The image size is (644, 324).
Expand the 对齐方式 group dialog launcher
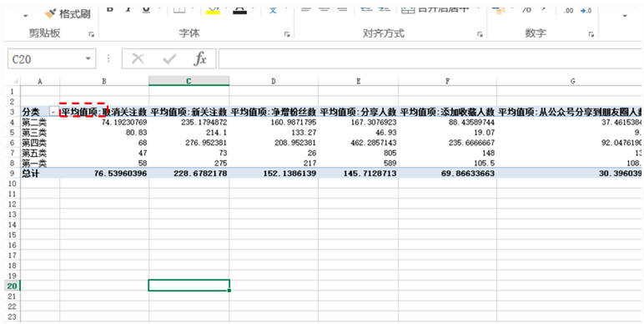(480, 35)
